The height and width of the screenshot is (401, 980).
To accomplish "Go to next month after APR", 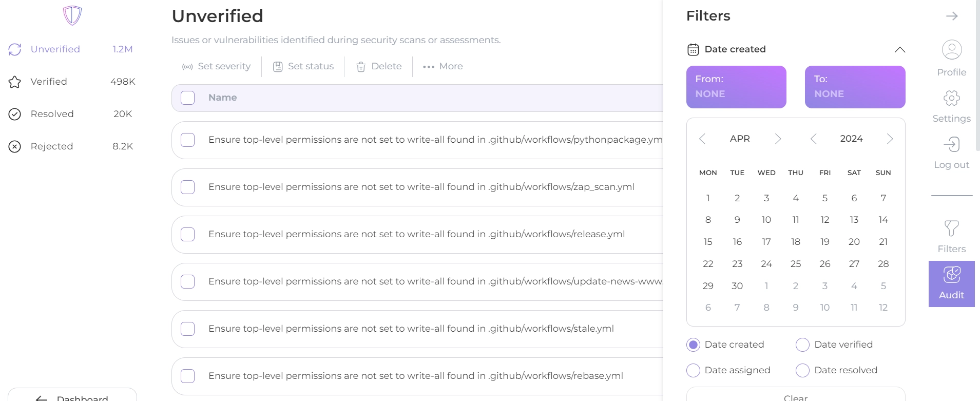I will tap(778, 139).
